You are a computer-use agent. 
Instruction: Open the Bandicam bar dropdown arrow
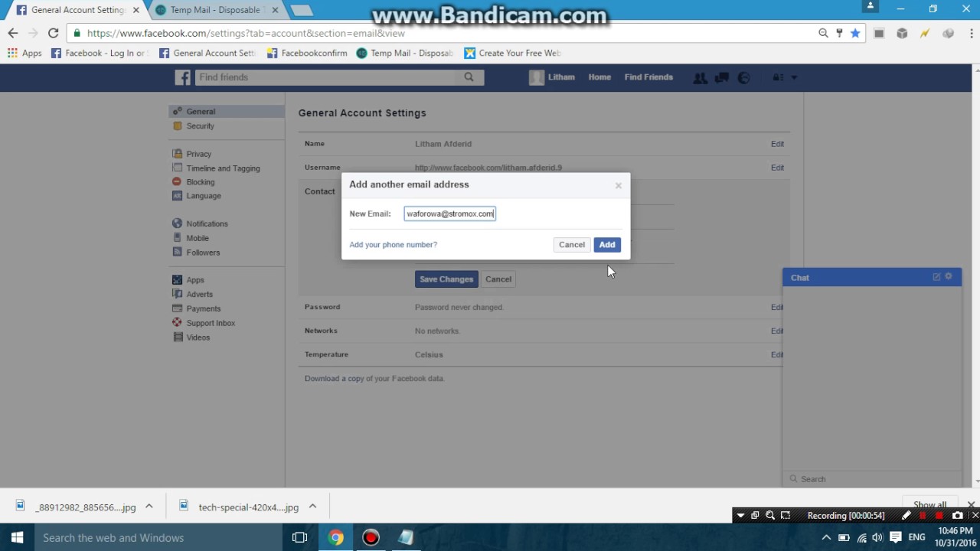(x=740, y=516)
